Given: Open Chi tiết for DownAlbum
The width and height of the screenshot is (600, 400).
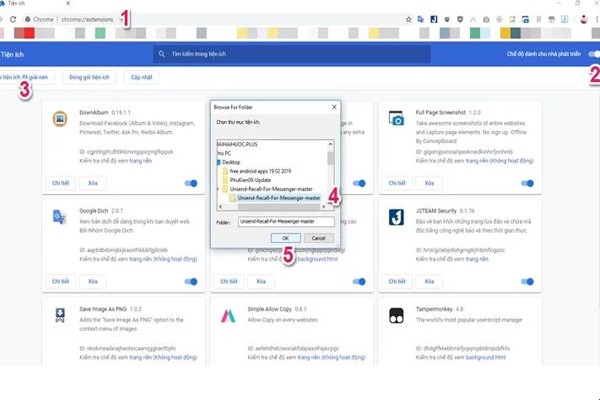Looking at the screenshot, I should coord(60,183).
